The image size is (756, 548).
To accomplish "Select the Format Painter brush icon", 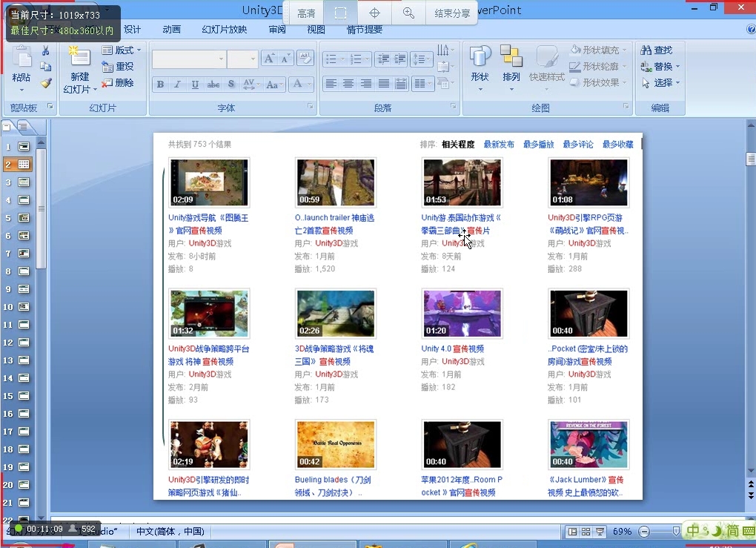I will 46,83.
